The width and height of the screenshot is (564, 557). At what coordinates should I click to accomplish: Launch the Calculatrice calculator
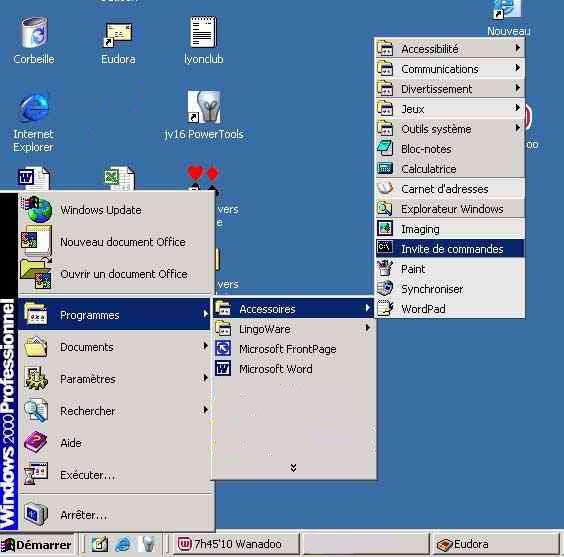tap(450, 169)
